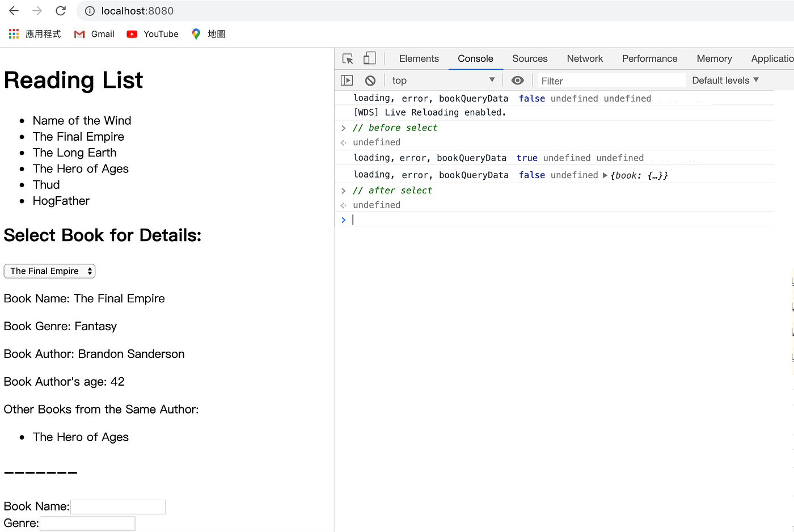Open the Gmail bookmark
The image size is (794, 532).
pyautogui.click(x=94, y=34)
